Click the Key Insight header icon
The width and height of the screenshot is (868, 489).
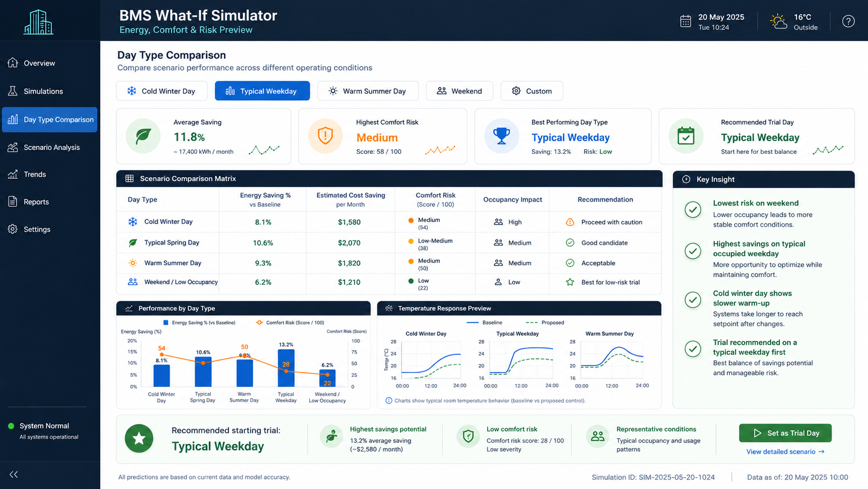coord(686,179)
